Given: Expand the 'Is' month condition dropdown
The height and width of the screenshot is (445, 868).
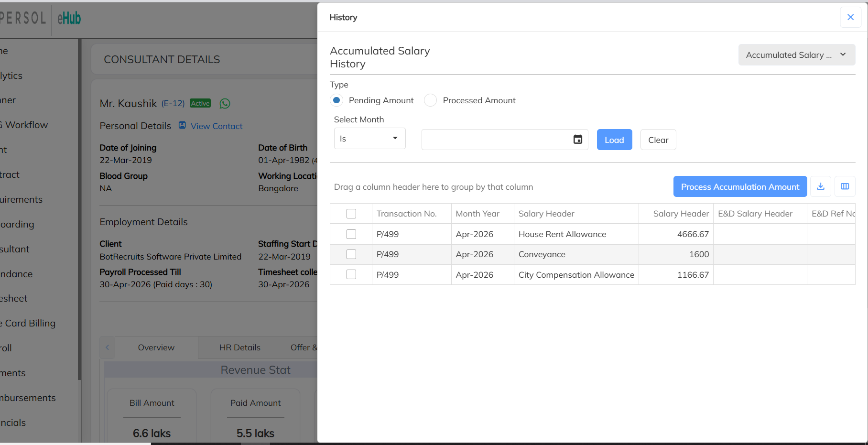Looking at the screenshot, I should [x=369, y=139].
